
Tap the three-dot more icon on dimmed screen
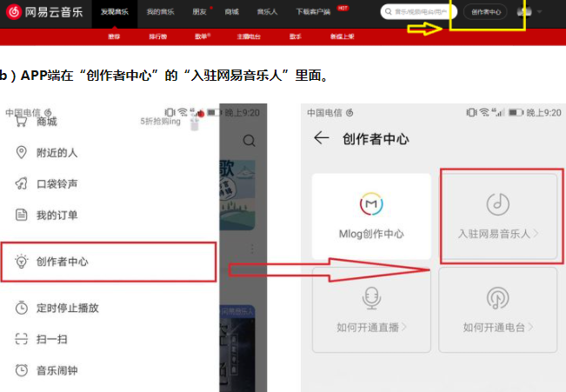tap(252, 249)
